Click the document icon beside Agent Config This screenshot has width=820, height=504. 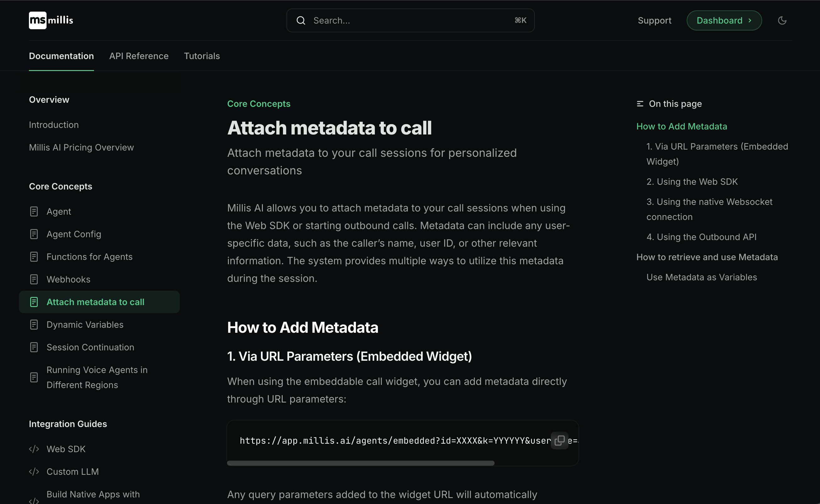tap(34, 234)
